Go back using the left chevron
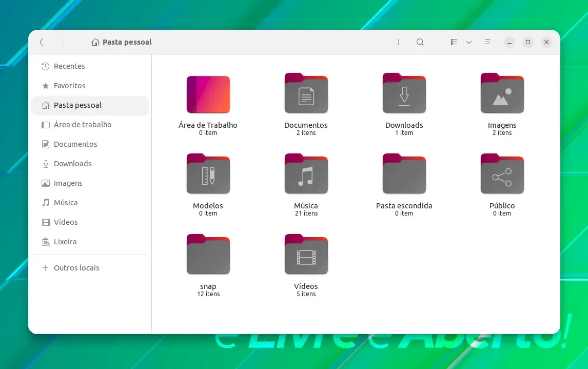The height and width of the screenshot is (369, 588). tap(42, 42)
